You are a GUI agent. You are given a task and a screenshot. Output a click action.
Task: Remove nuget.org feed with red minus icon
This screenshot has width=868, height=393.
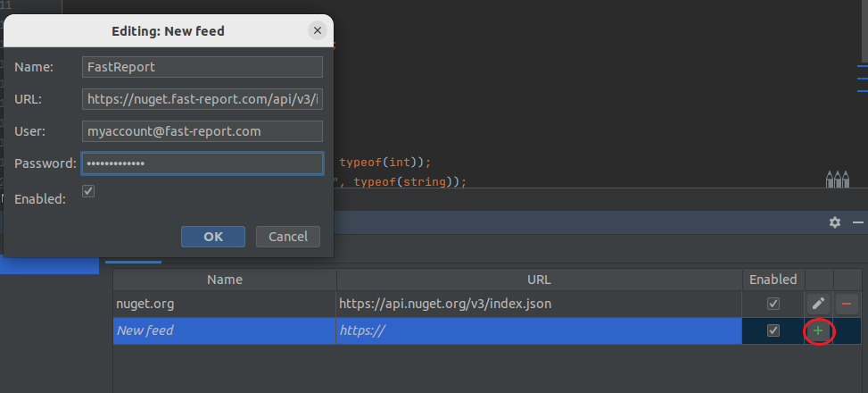(x=847, y=304)
